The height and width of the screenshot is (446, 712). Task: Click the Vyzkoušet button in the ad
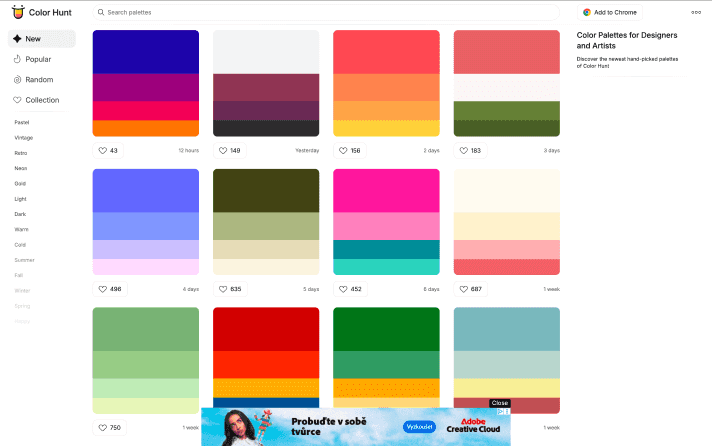(x=419, y=427)
